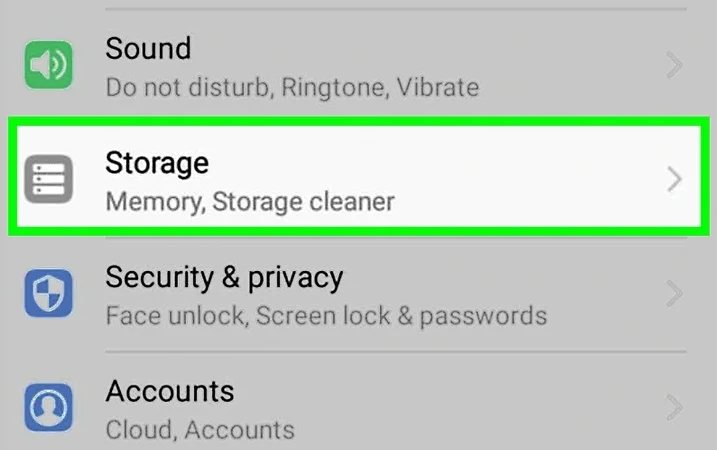Click the 'Do not disturb' subtitle text
This screenshot has height=450, width=717.
[187, 87]
